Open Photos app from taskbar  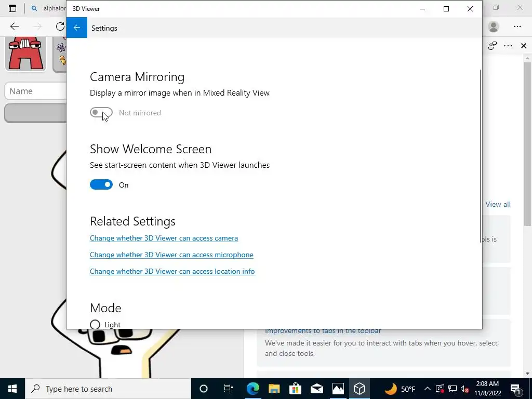coord(338,389)
